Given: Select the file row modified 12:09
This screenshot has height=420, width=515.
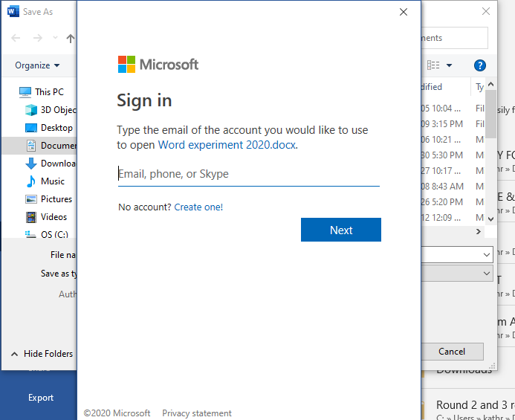Looking at the screenshot, I should 453,218.
